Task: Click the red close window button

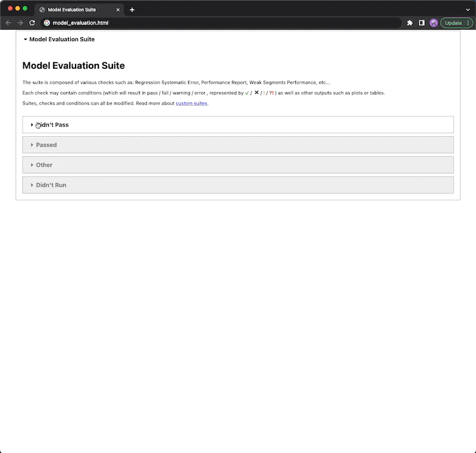Action: pos(10,8)
